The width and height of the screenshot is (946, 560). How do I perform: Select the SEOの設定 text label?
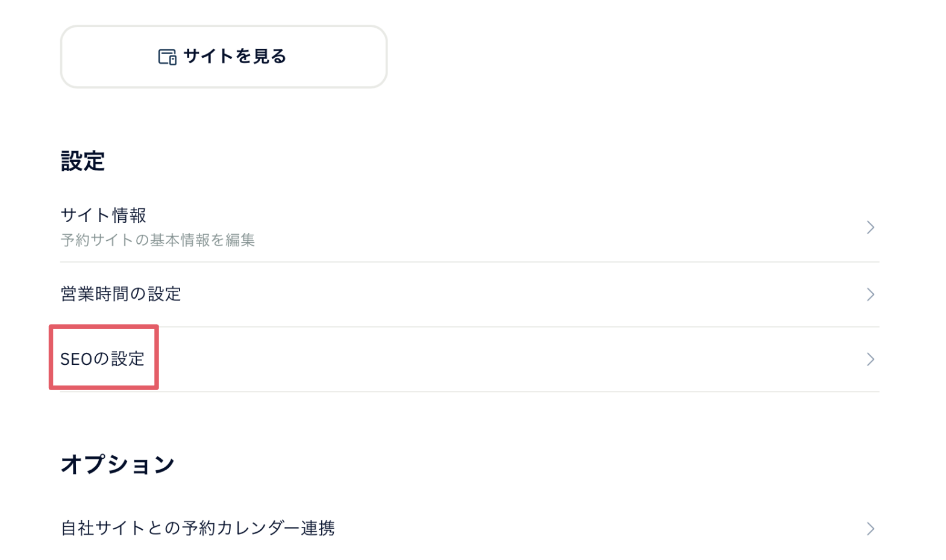click(102, 359)
